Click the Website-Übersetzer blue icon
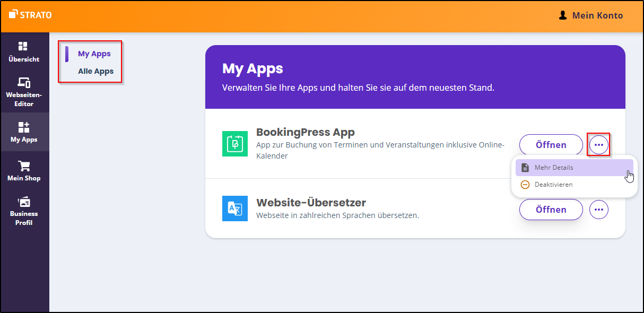This screenshot has height=313, width=644. click(x=234, y=208)
